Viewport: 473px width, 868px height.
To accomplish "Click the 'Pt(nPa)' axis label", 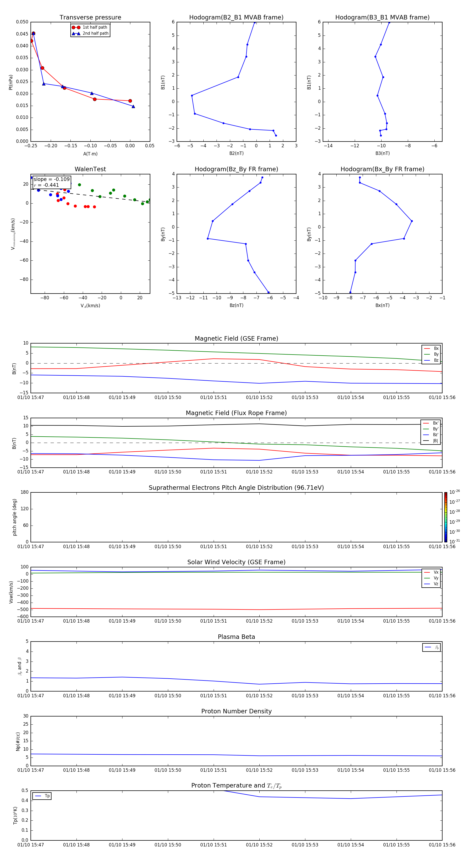I will pyautogui.click(x=11, y=82).
